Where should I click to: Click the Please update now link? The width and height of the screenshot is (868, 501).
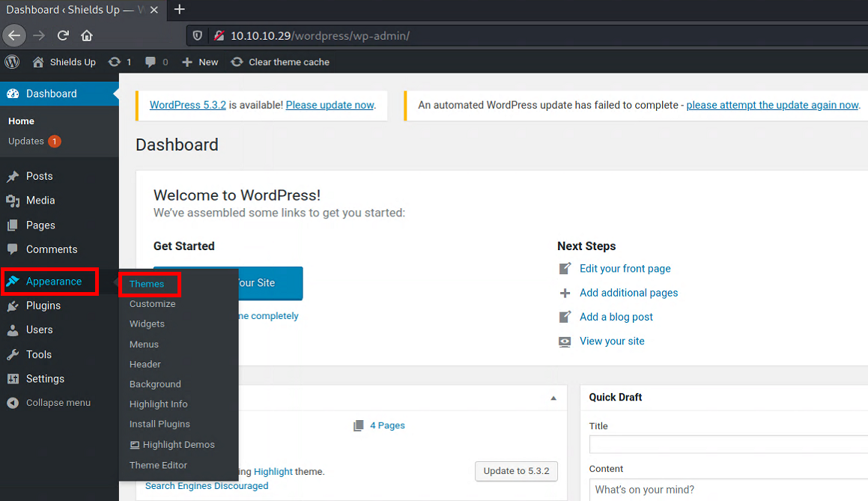[x=330, y=106]
